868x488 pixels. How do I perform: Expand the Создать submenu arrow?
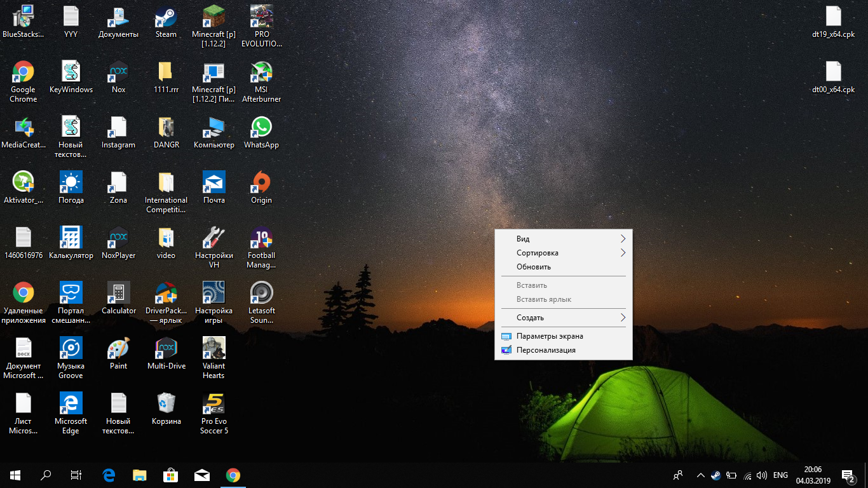pos(623,318)
